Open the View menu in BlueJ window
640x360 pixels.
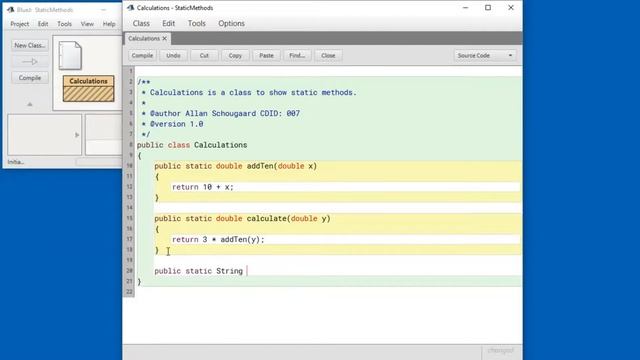(x=87, y=24)
